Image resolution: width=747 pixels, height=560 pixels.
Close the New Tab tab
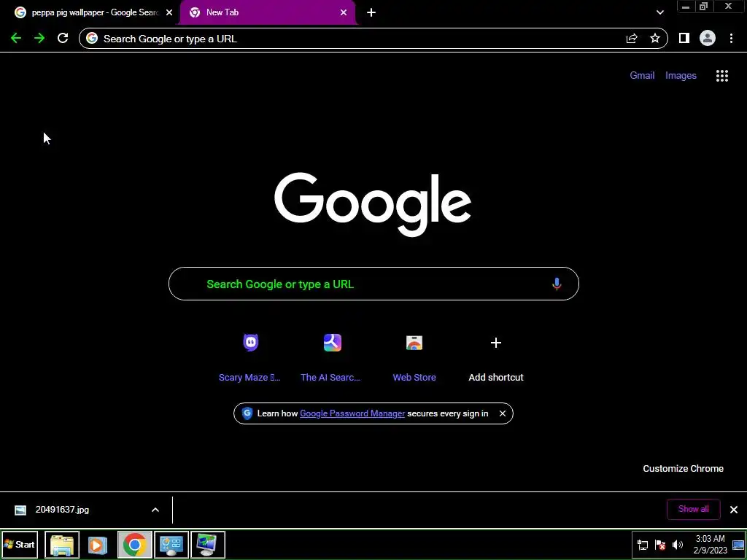click(344, 13)
